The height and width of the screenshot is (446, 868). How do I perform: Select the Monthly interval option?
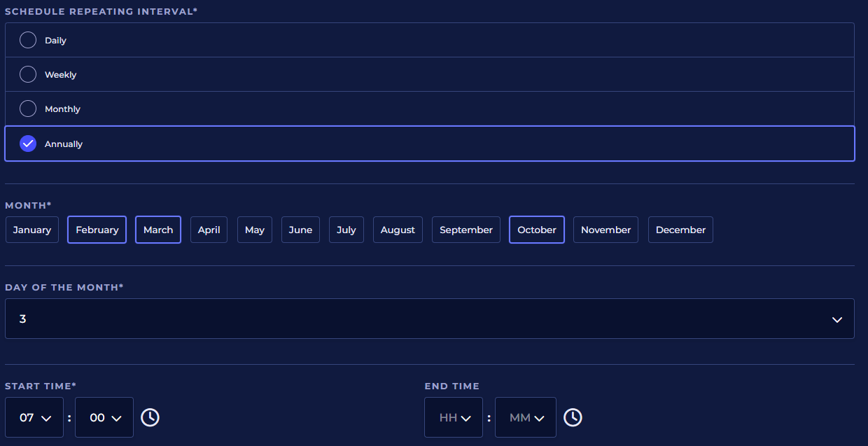tap(28, 109)
